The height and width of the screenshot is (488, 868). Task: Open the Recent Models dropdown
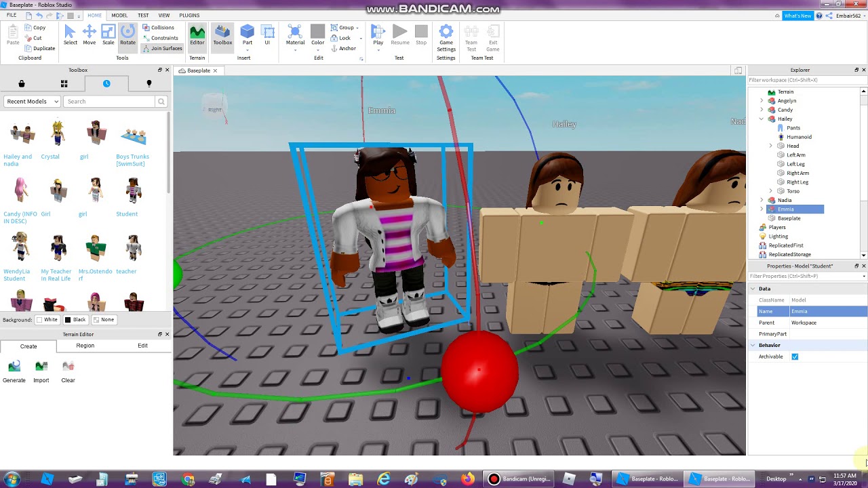click(x=32, y=102)
